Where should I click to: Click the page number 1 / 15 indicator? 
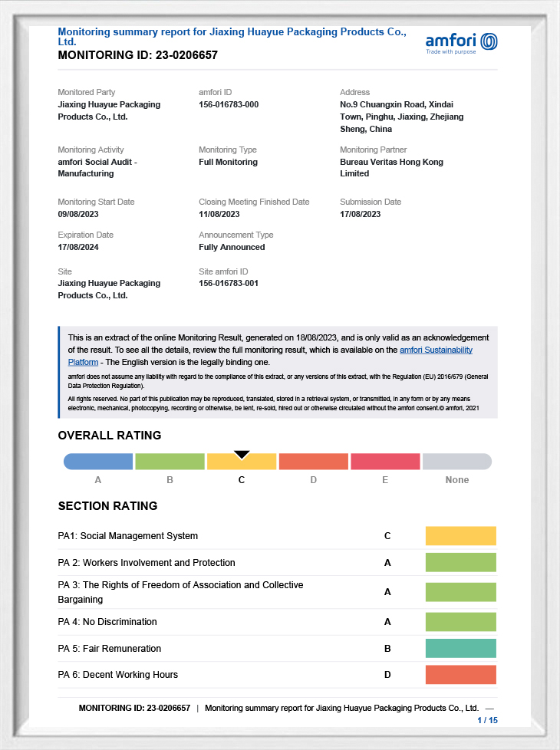(487, 720)
